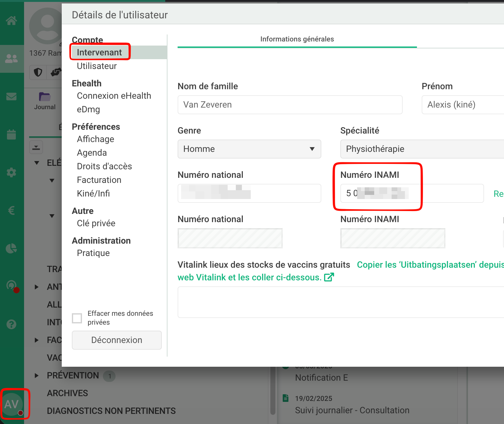Click the help question mark icon
Image resolution: width=504 pixels, height=424 pixels.
pyautogui.click(x=11, y=324)
